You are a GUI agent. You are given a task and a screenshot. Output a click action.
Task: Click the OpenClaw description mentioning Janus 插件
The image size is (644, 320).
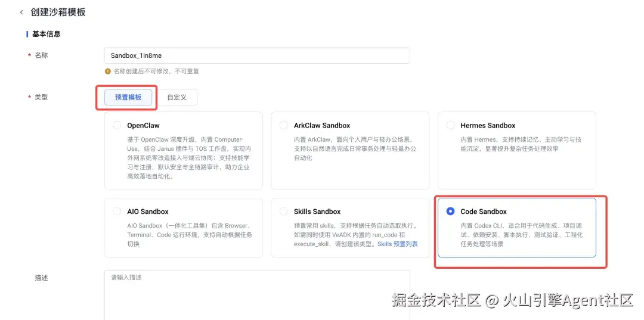pos(188,158)
